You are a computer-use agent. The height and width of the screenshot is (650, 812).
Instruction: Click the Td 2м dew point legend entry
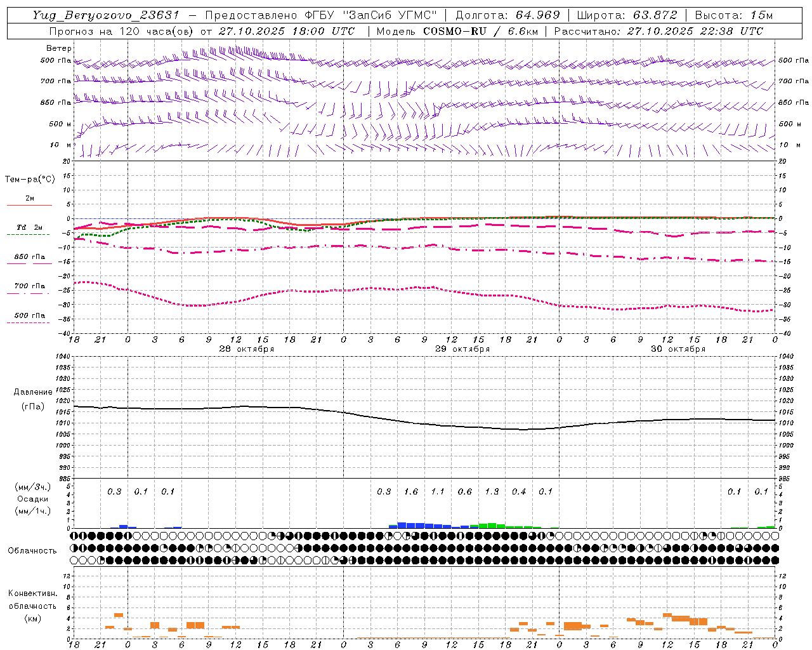[x=30, y=227]
